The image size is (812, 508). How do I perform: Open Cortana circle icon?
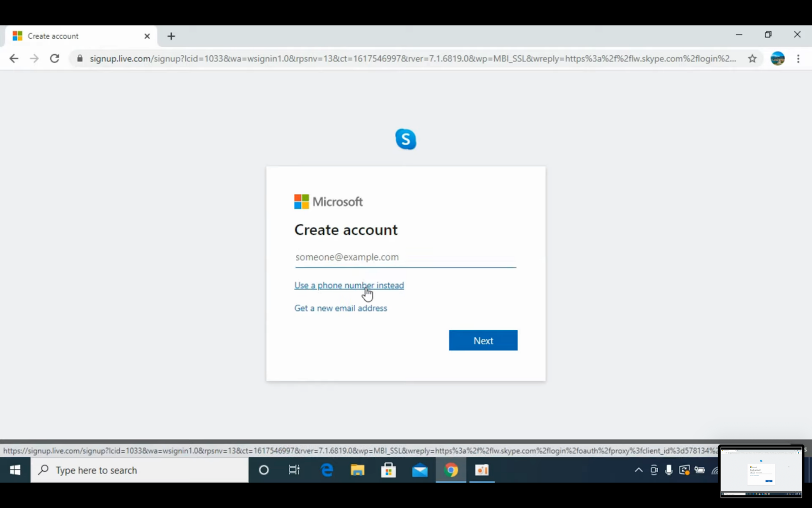pos(263,470)
